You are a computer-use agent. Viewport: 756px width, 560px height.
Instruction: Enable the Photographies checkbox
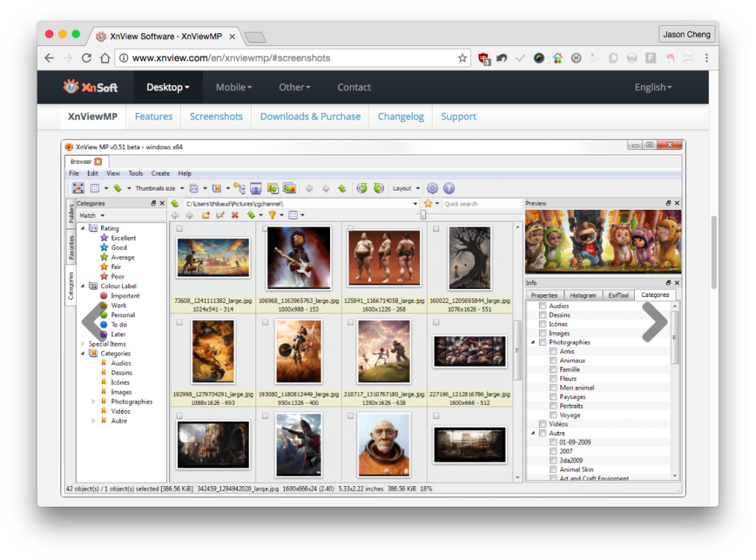(x=543, y=342)
